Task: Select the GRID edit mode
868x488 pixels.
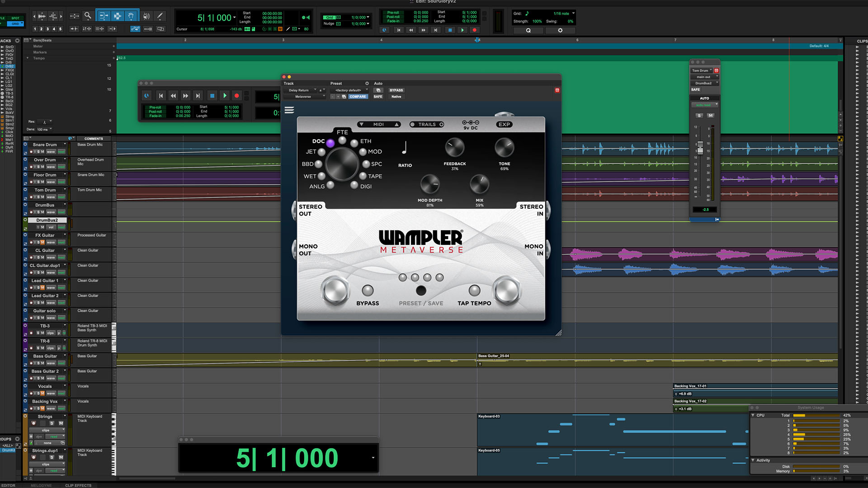Action: point(15,24)
